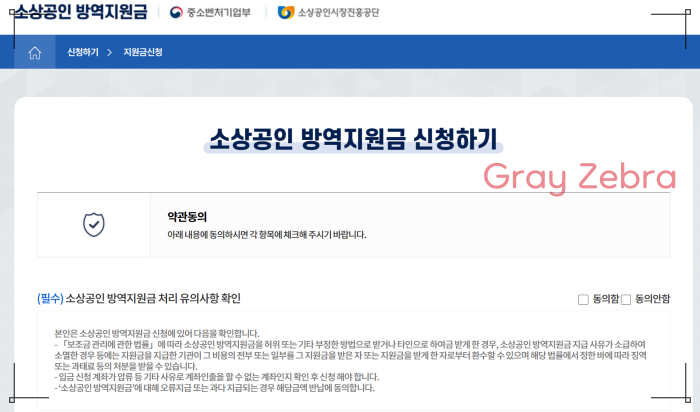This screenshot has height=412, width=700.
Task: Click the line about 입금 신청 계좌가 압류
Action: [x=217, y=377]
